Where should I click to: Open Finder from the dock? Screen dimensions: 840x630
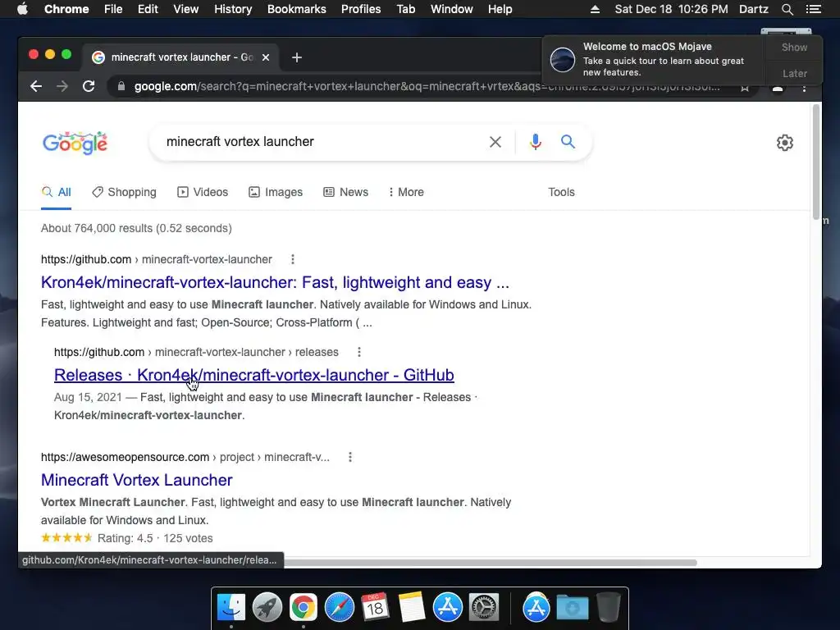(231, 608)
